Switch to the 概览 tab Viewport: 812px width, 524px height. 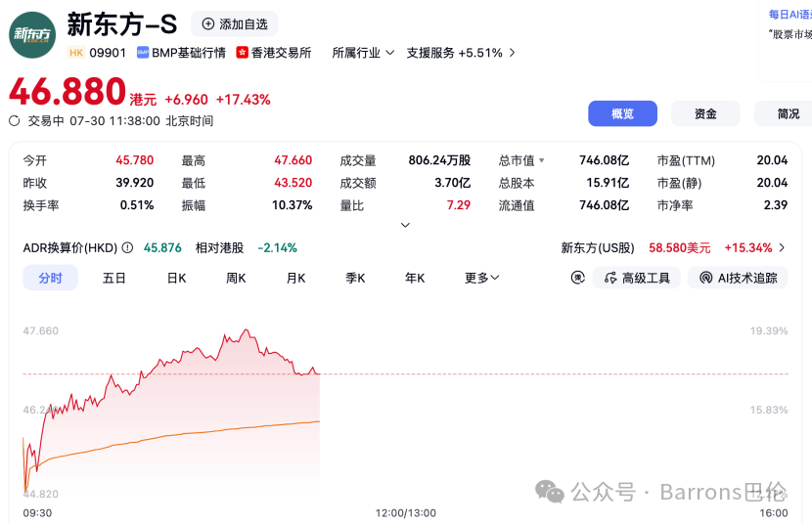pos(622,113)
